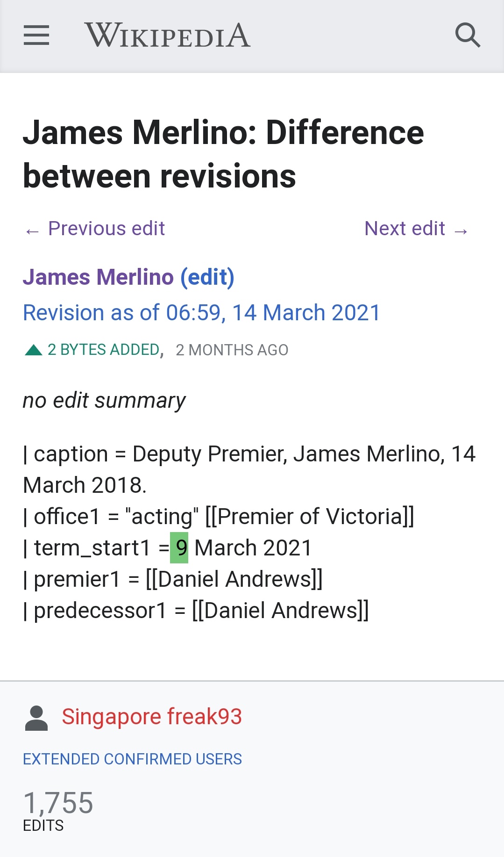Click the page title heading
The image size is (504, 857).
coord(224,154)
